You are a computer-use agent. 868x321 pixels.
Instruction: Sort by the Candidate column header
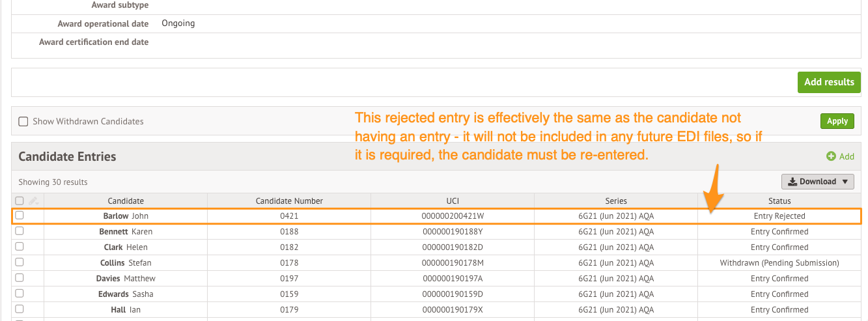pos(126,201)
